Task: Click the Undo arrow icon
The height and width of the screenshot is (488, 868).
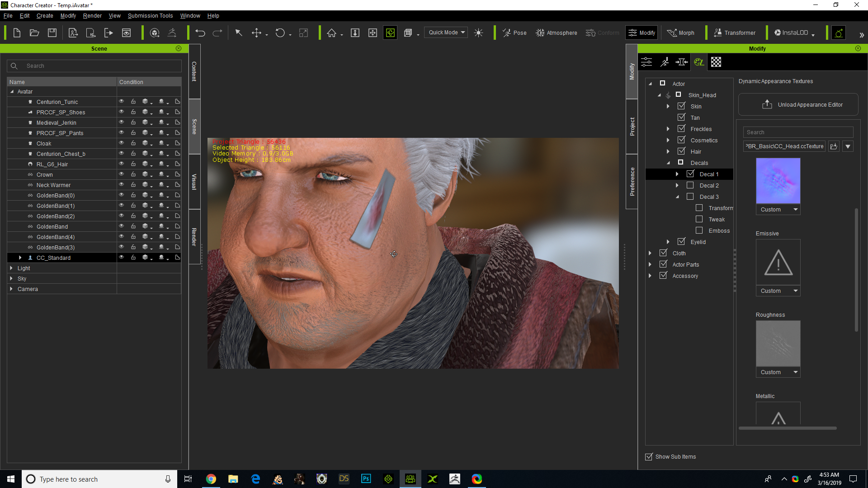Action: [200, 33]
